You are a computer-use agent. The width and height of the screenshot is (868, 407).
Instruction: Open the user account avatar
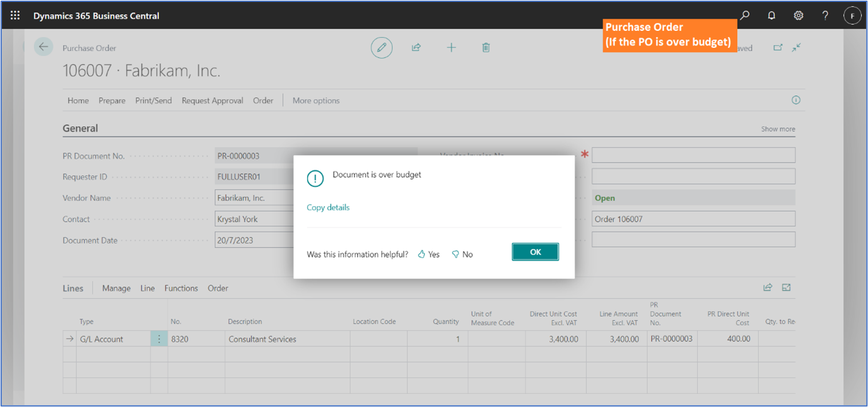point(852,16)
